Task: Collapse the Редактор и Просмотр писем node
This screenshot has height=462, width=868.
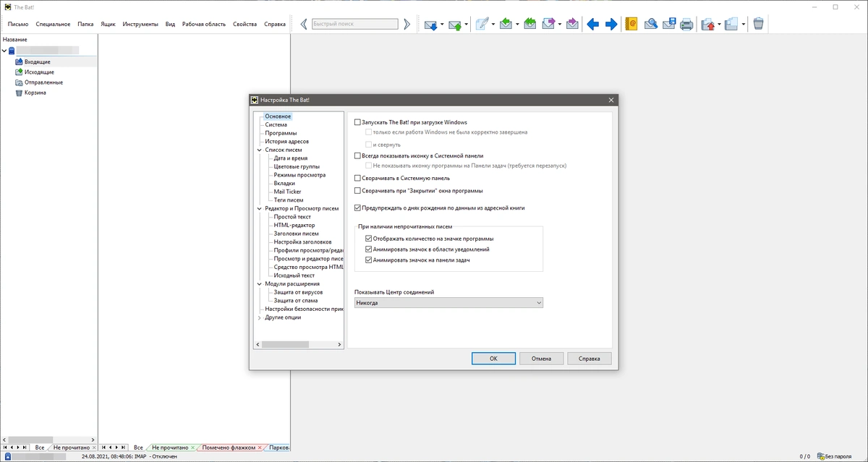Action: pyautogui.click(x=260, y=208)
